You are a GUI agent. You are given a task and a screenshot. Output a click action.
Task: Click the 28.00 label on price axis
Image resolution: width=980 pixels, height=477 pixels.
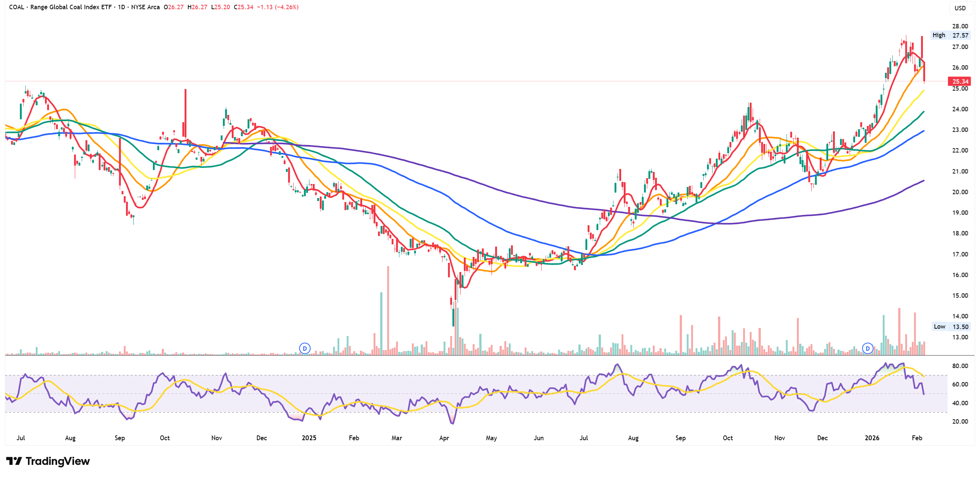pyautogui.click(x=960, y=26)
